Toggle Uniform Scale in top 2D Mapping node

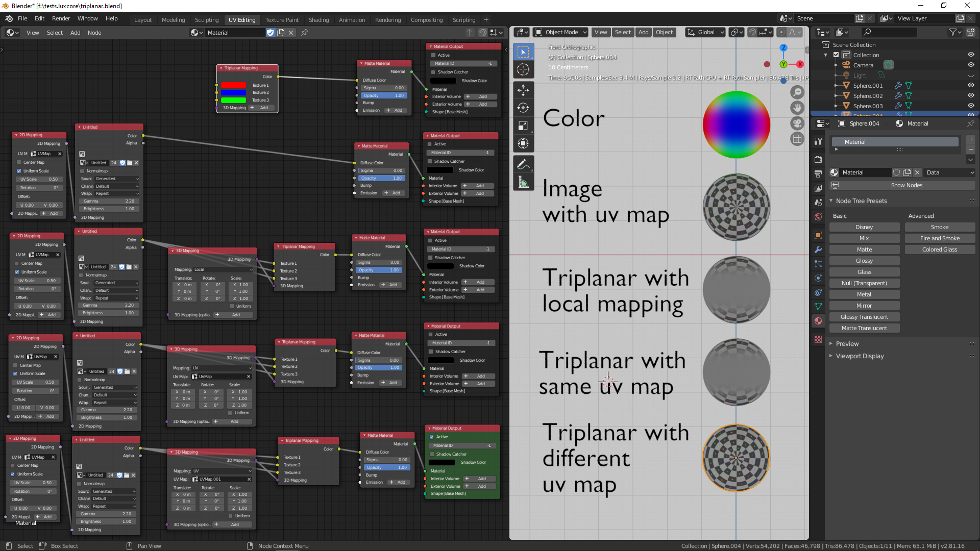pos(19,171)
